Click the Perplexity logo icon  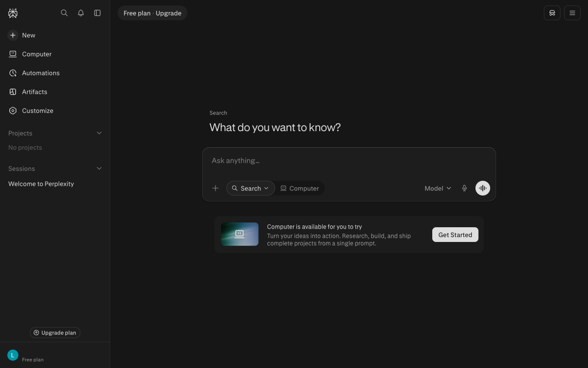click(x=13, y=13)
